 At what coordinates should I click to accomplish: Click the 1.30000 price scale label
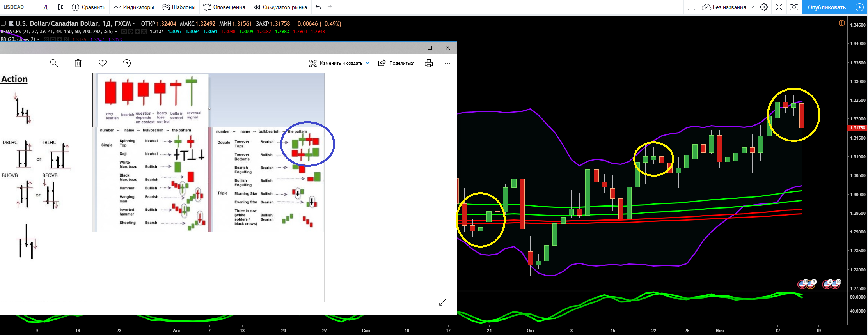click(x=858, y=195)
